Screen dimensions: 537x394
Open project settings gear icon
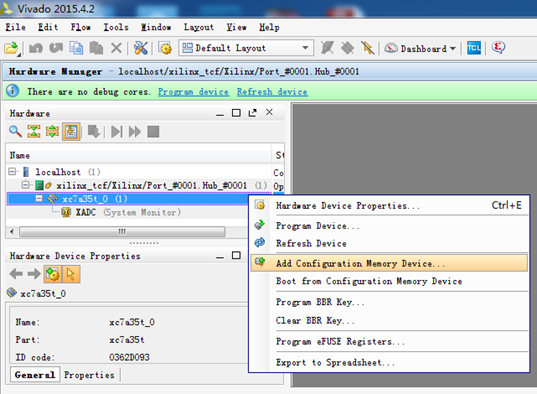166,48
